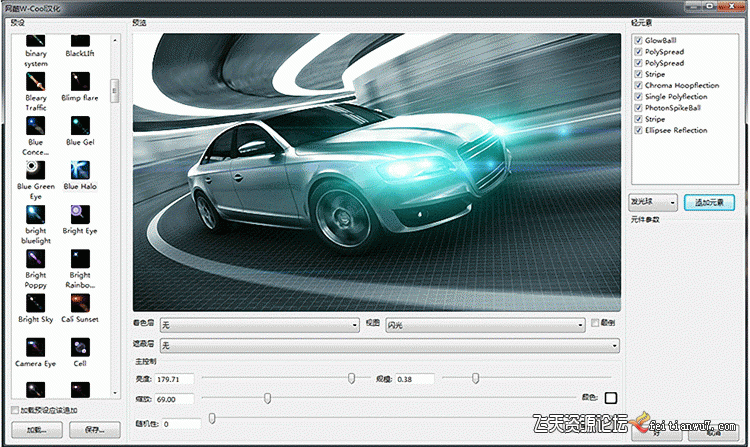
Task: Expand the 视图 dropdown showing 闪光
Action: [484, 325]
